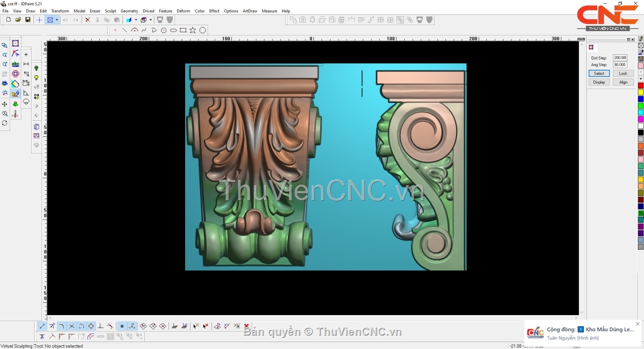Open the Sculpt menu
This screenshot has height=349, width=644.
pyautogui.click(x=110, y=11)
